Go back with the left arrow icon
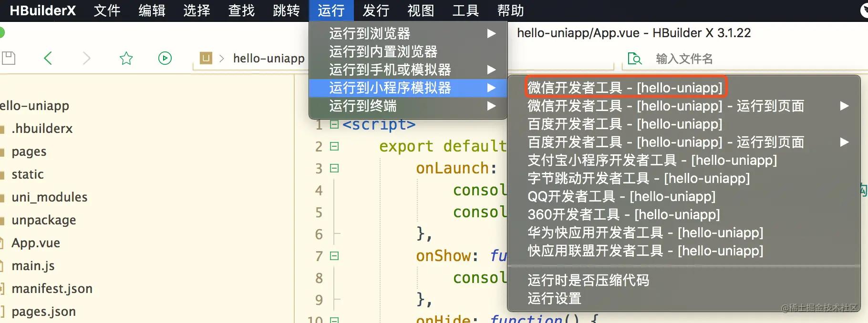 coord(48,58)
